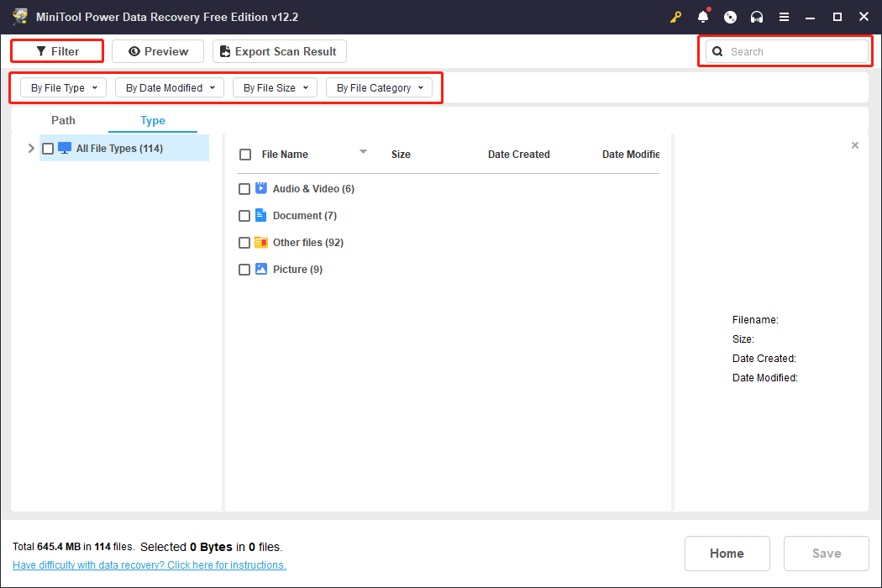Check the Picture checkbox
This screenshot has height=588, width=882.
pyautogui.click(x=244, y=270)
